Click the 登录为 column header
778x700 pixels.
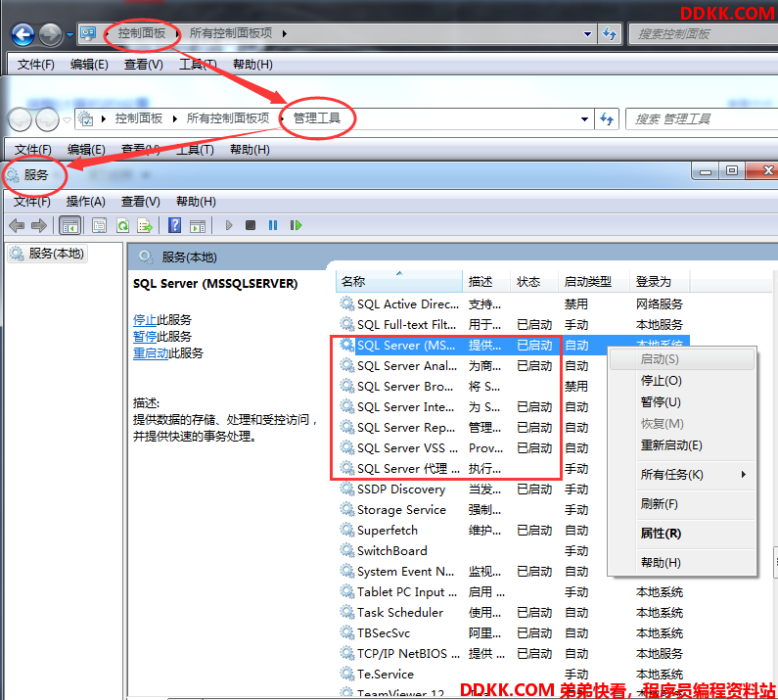tap(660, 282)
